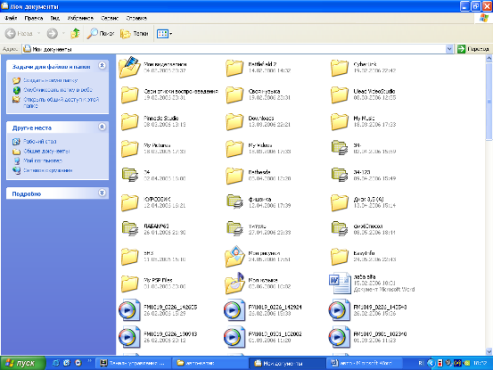Switch to Microsoft Word taskbar window
This screenshot has height=370, width=493.
[x=364, y=363]
